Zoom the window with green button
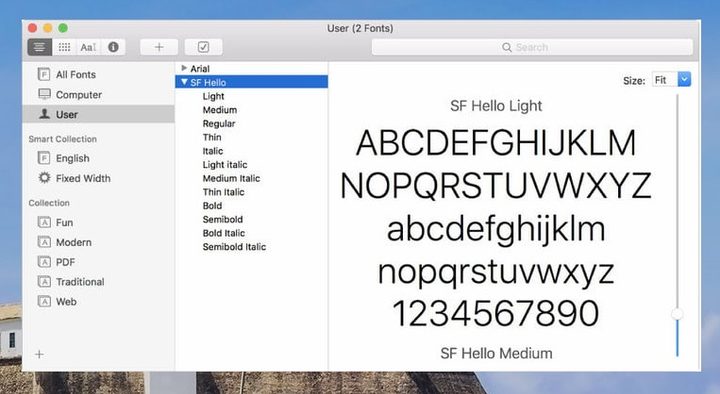Screen dimensions: 720x394 (x=63, y=28)
